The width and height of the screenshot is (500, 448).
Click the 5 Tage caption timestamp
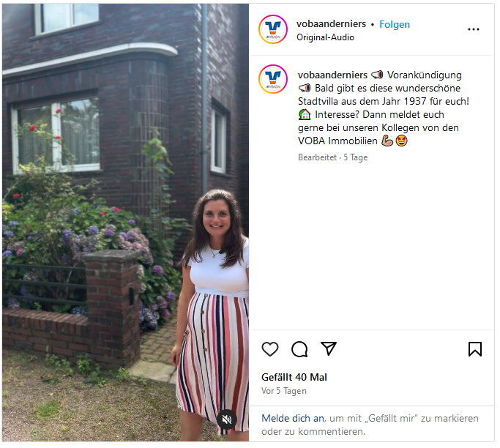[356, 157]
